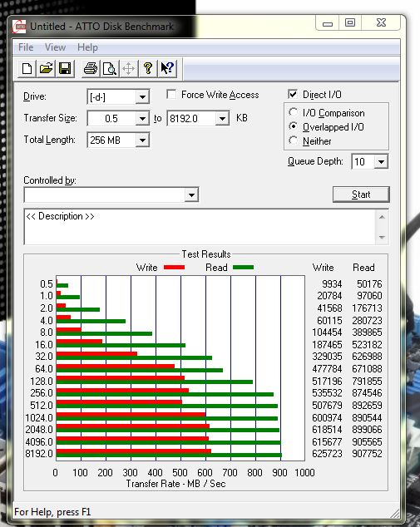Save results with the floppy disk icon
This screenshot has height=527, width=420.
[x=65, y=68]
